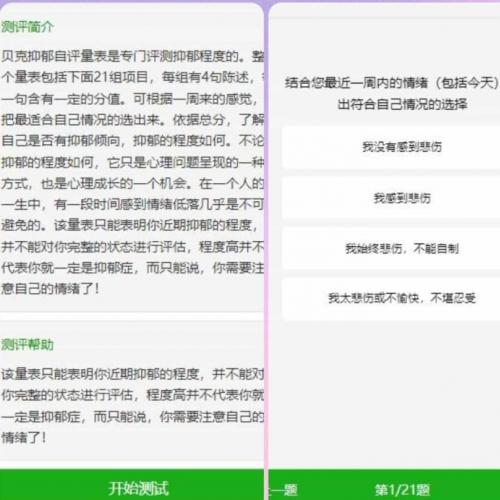Click the 第1/21题 progress label

tap(402, 490)
